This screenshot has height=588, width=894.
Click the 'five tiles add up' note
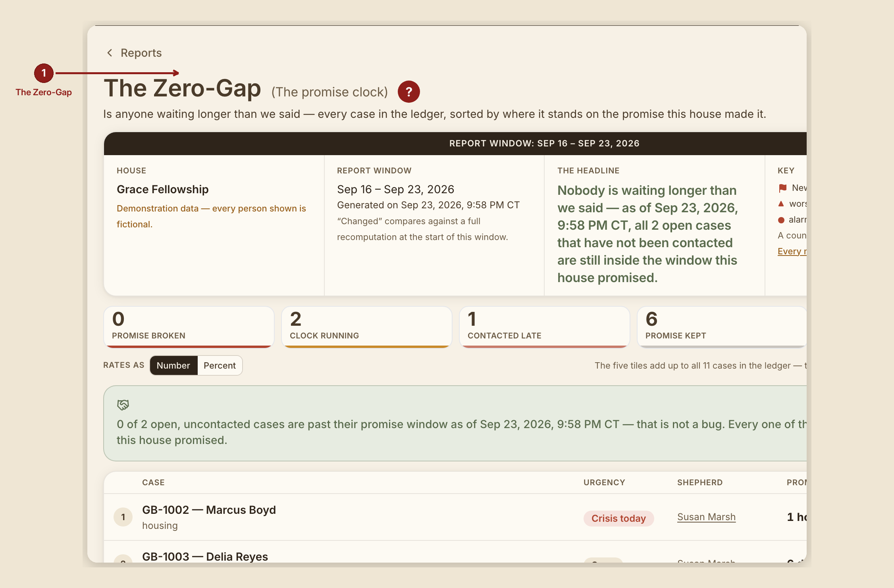click(701, 365)
